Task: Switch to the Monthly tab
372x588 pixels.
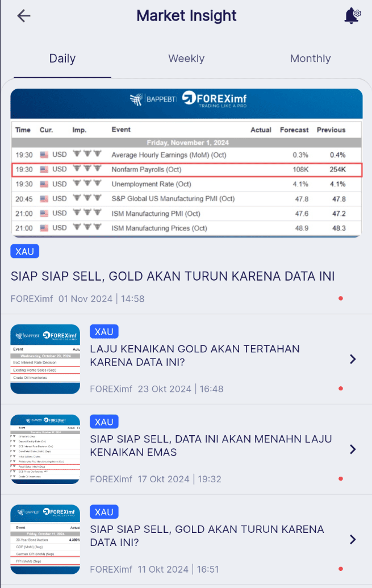Action: [x=311, y=59]
